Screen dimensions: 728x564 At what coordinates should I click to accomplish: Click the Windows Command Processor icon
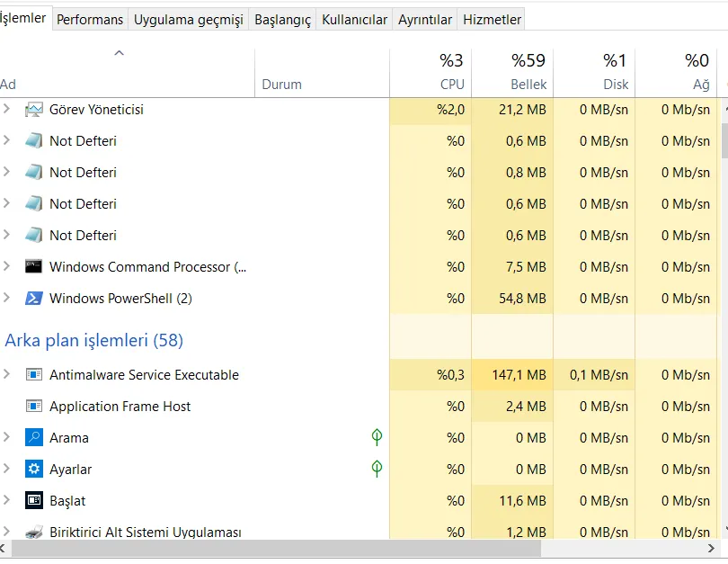34,266
